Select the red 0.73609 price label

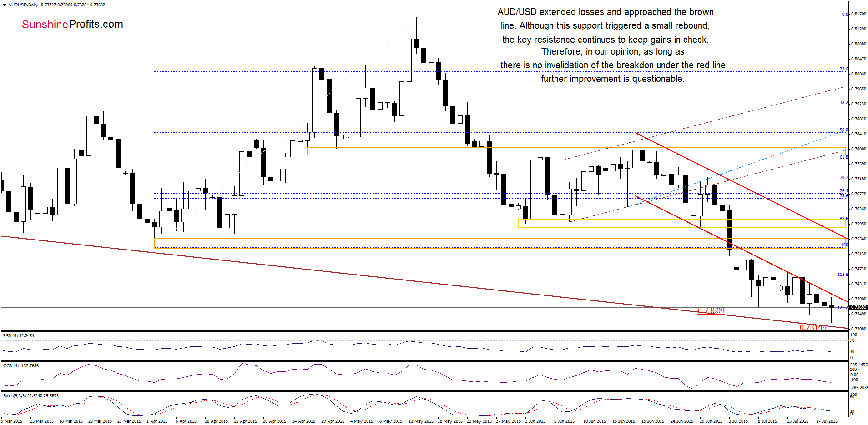click(x=711, y=311)
